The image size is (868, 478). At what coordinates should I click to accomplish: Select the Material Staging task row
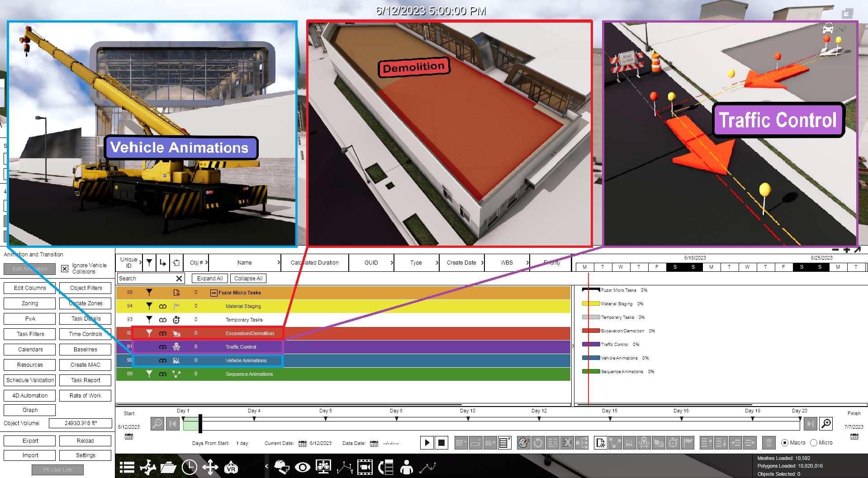(343, 306)
